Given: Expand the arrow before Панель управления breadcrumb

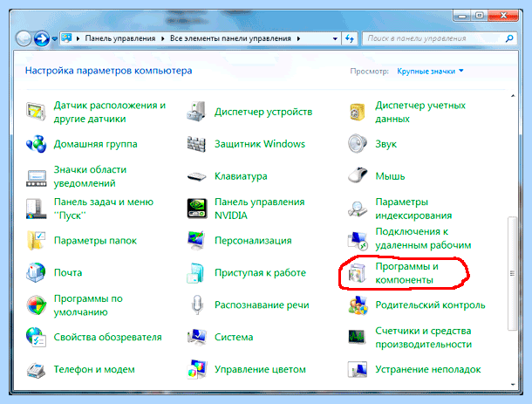Looking at the screenshot, I should pos(78,38).
